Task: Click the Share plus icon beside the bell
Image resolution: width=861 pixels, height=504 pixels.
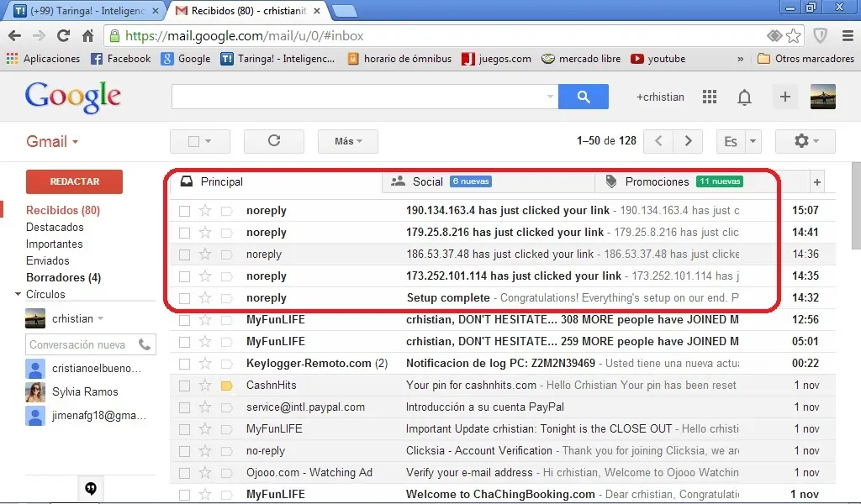Action: pyautogui.click(x=785, y=97)
